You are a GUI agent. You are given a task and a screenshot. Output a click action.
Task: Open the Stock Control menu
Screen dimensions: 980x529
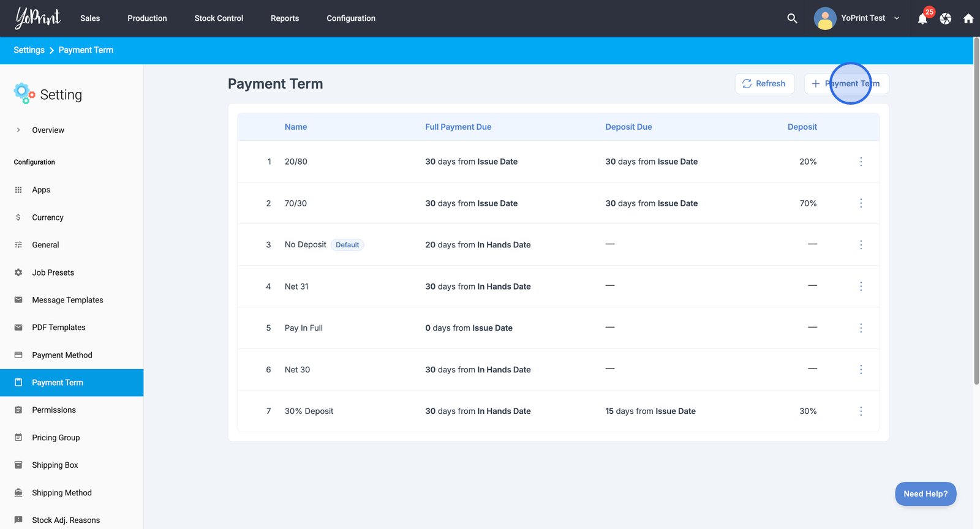(x=219, y=18)
